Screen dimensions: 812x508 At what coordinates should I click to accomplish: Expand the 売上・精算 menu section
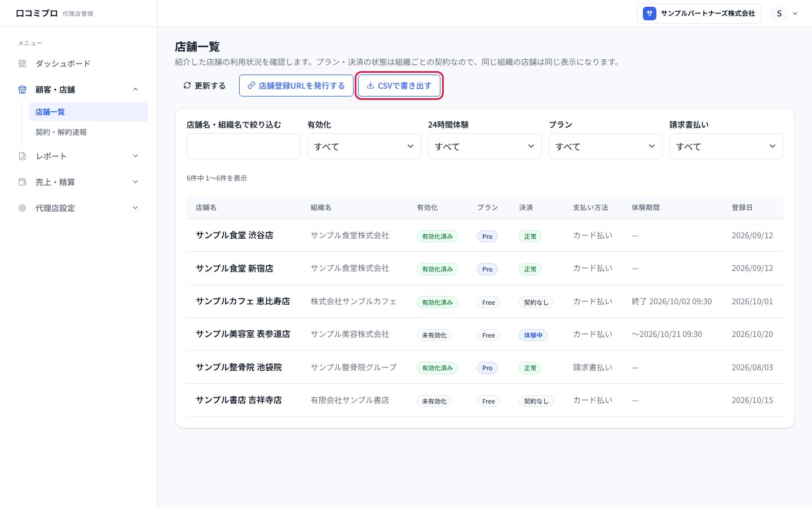click(x=135, y=182)
